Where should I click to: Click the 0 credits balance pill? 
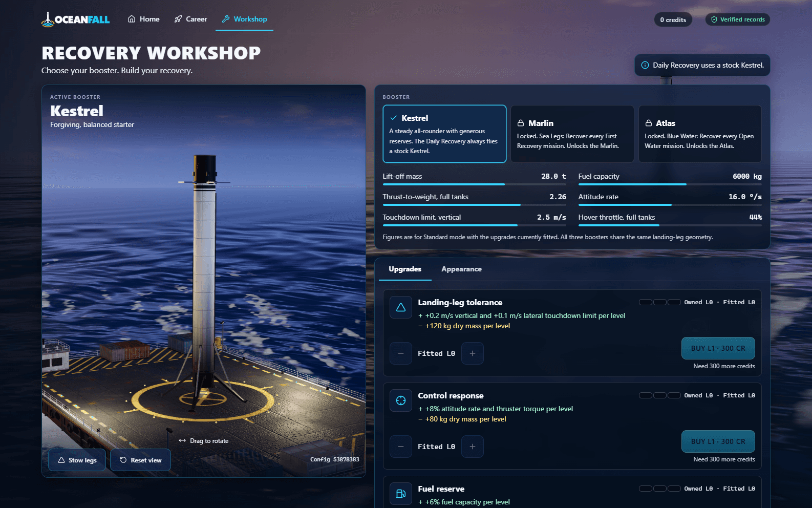[x=673, y=19]
